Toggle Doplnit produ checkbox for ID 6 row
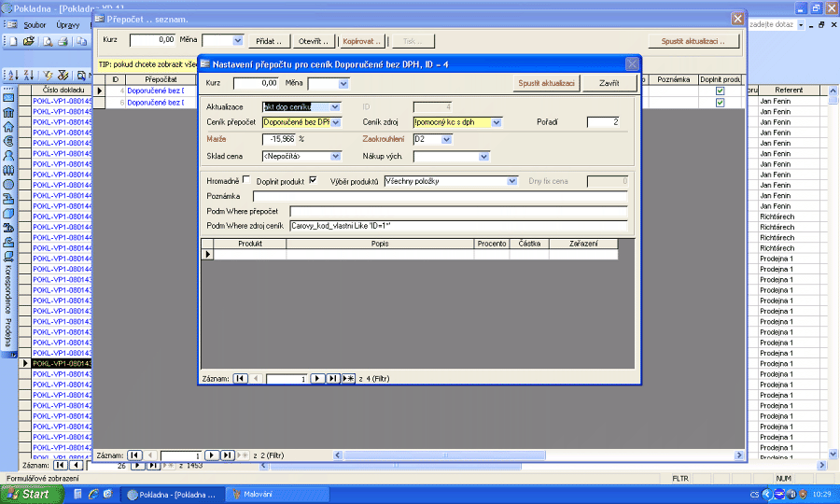This screenshot has height=504, width=840. [720, 103]
